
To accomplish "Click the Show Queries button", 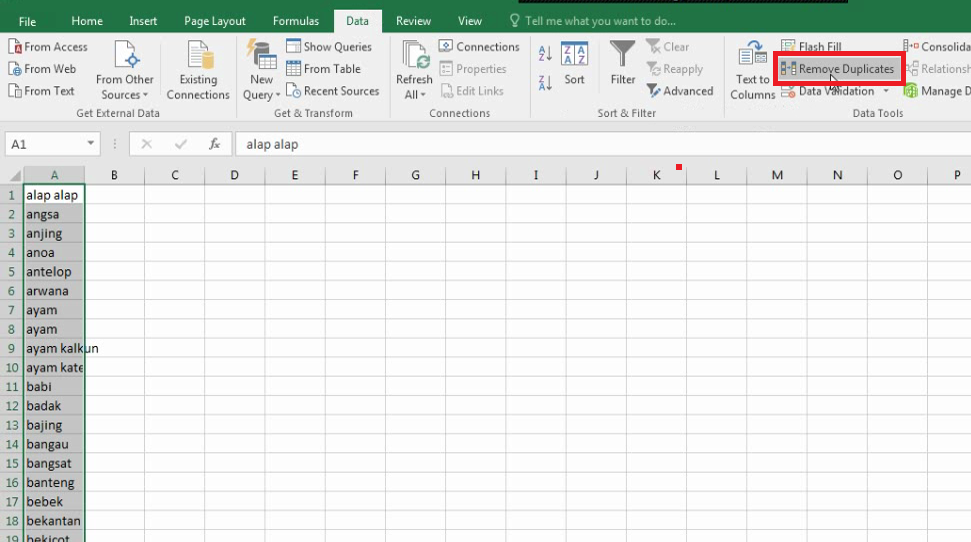I will (x=329, y=47).
